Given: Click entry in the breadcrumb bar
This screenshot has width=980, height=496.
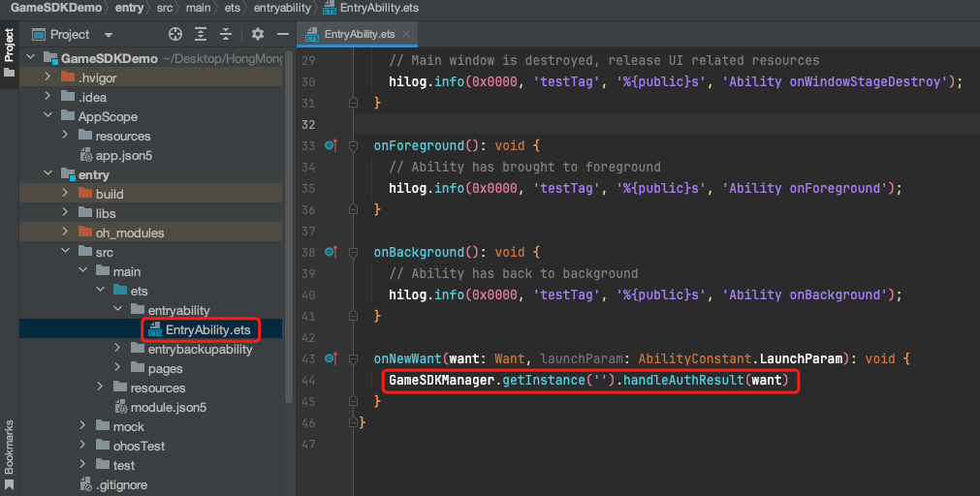Looking at the screenshot, I should 129,8.
